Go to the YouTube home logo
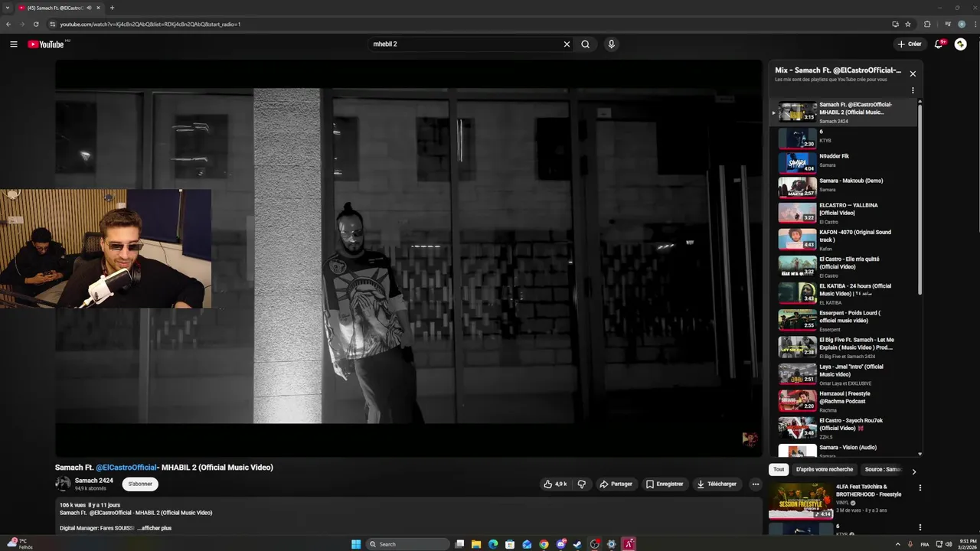 pyautogui.click(x=46, y=44)
